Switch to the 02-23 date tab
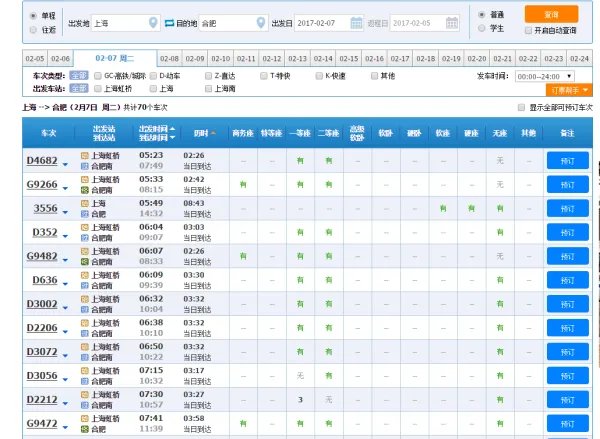600x439 pixels. pyautogui.click(x=554, y=59)
